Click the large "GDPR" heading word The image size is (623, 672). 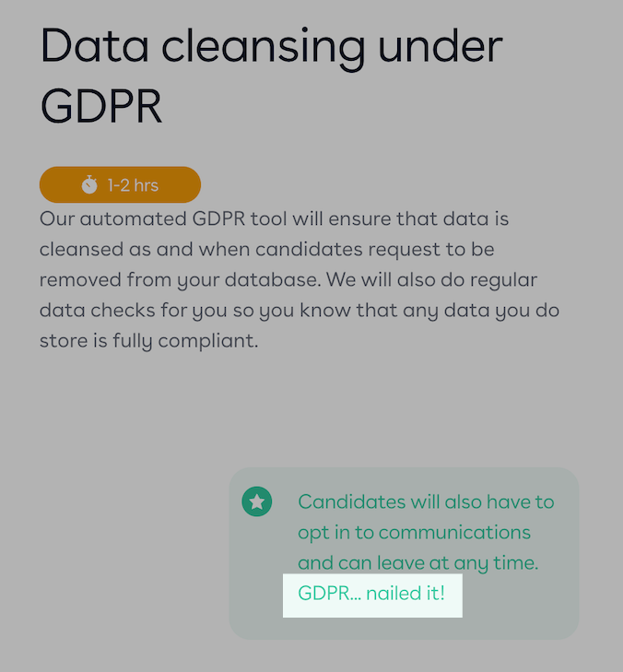click(x=101, y=105)
